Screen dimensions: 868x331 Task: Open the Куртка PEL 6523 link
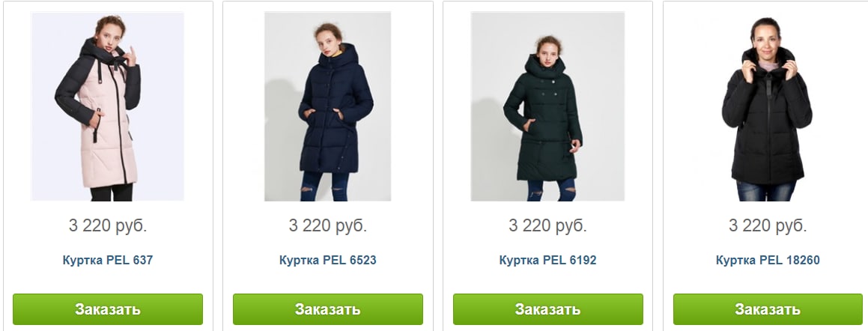coord(328,260)
